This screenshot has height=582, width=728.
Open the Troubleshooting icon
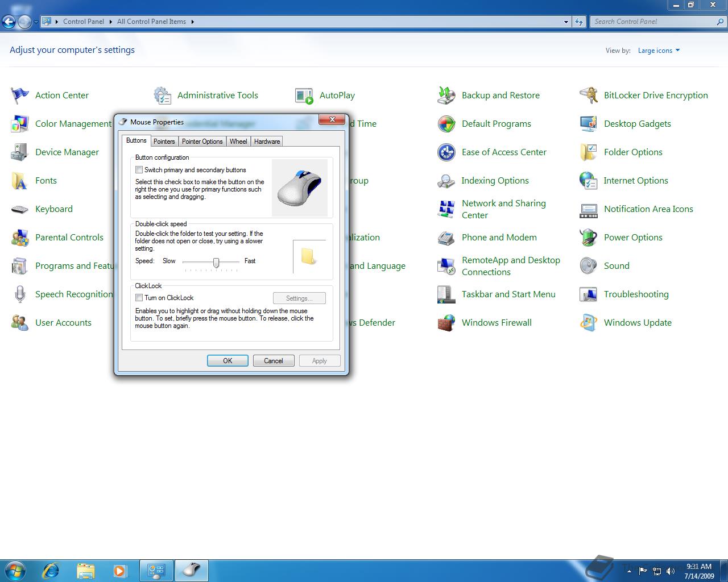point(589,294)
